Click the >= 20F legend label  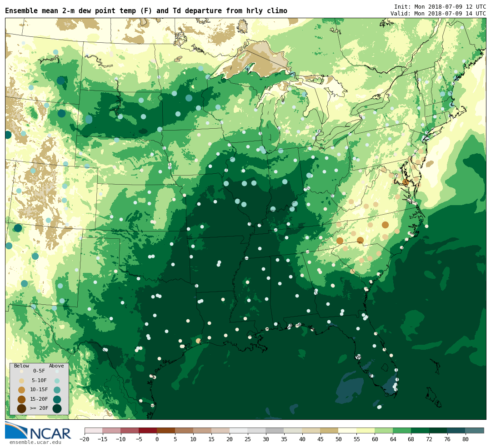tap(39, 408)
